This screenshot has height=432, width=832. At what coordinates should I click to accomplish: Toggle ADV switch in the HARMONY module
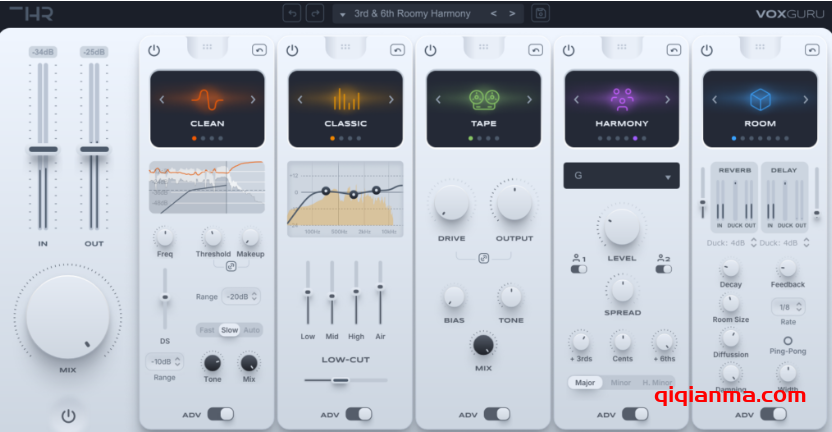[635, 414]
